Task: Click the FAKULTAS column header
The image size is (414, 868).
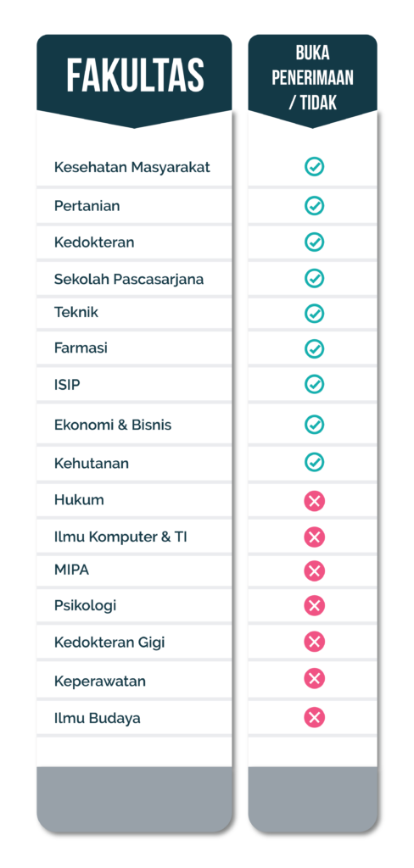Action: 135,75
